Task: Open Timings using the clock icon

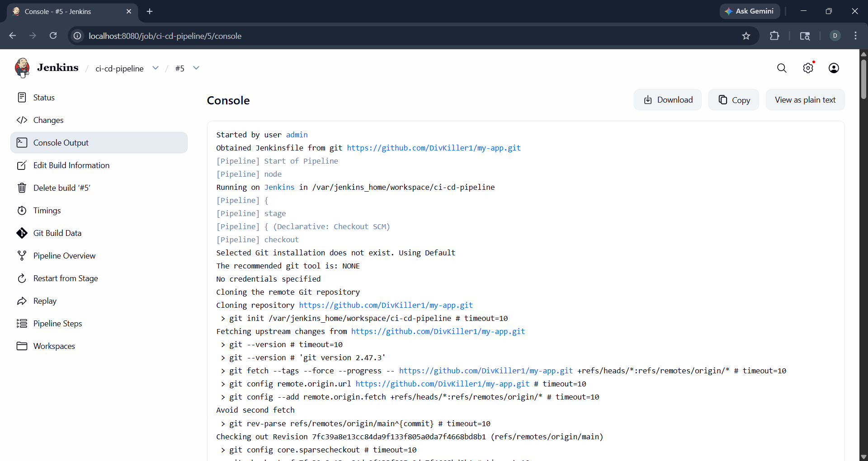Action: pos(22,210)
